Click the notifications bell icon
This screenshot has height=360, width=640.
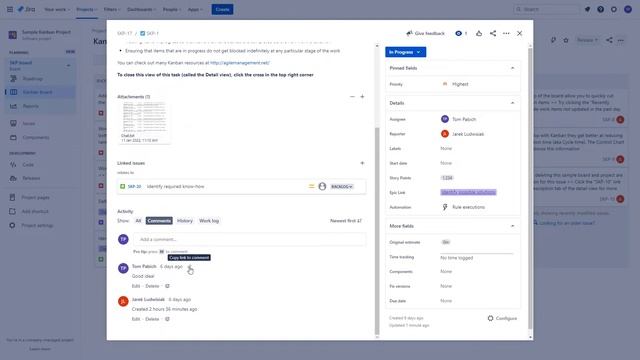(587, 9)
